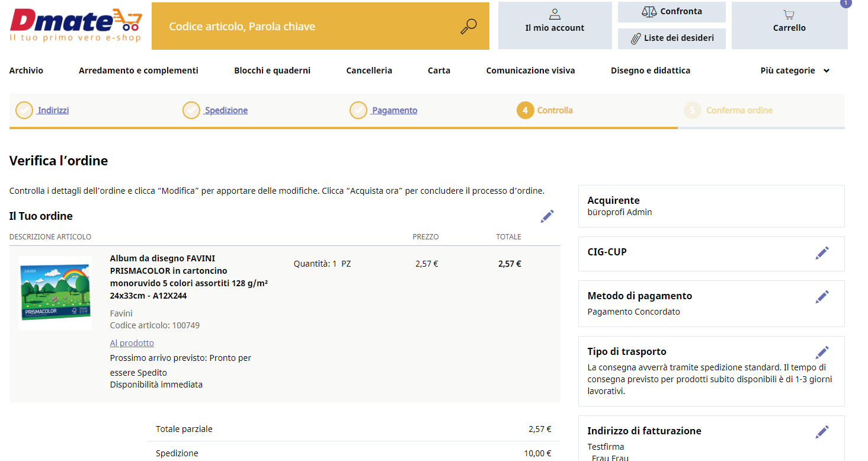Open the Al prodotto link
868x461 pixels.
pyautogui.click(x=132, y=343)
